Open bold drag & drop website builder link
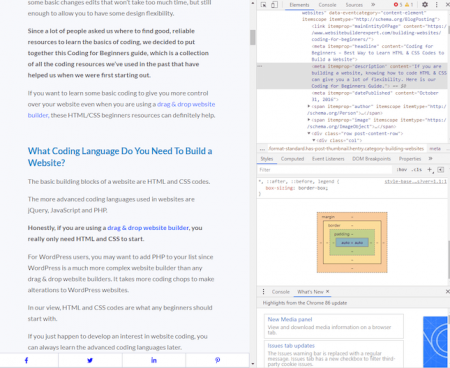The width and height of the screenshot is (450, 368). pos(148,228)
